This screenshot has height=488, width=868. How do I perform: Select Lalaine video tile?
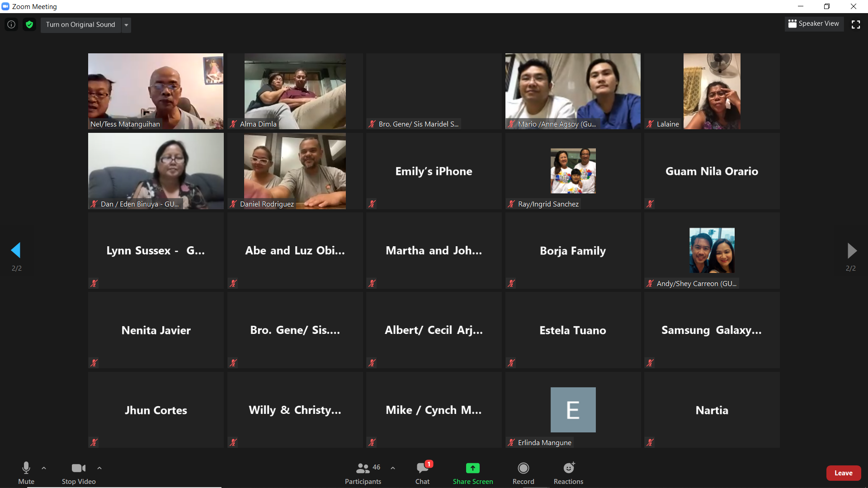pyautogui.click(x=712, y=91)
